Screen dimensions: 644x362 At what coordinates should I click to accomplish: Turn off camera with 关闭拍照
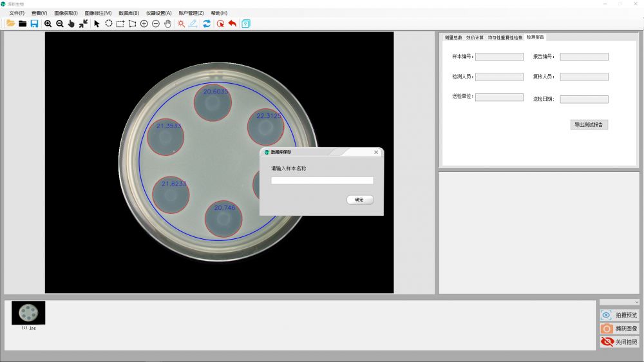pyautogui.click(x=619, y=342)
